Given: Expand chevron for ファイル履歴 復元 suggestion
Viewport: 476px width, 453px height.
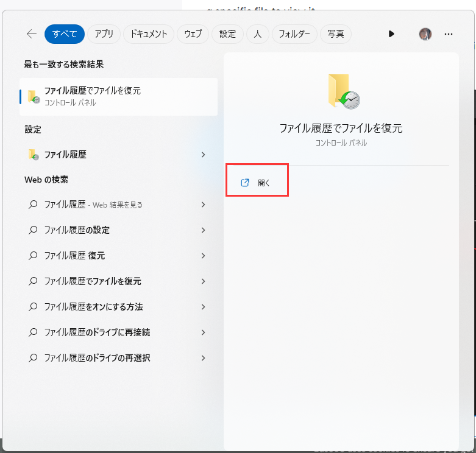Looking at the screenshot, I should point(203,256).
